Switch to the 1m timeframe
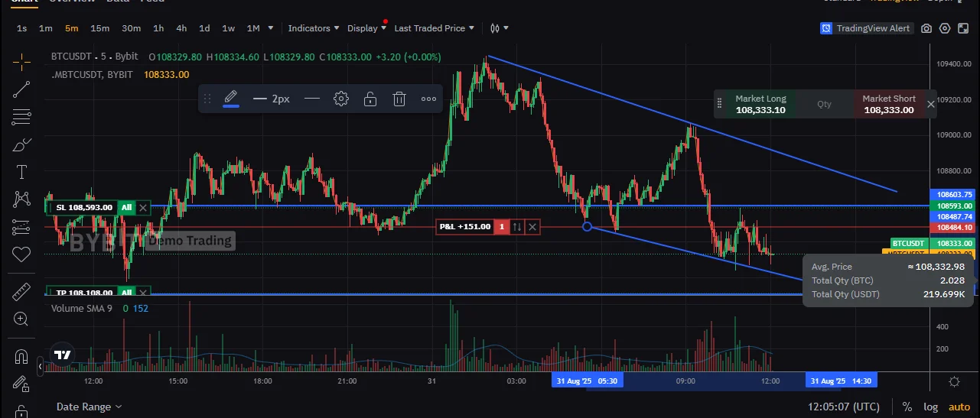This screenshot has width=980, height=418. coord(46,28)
